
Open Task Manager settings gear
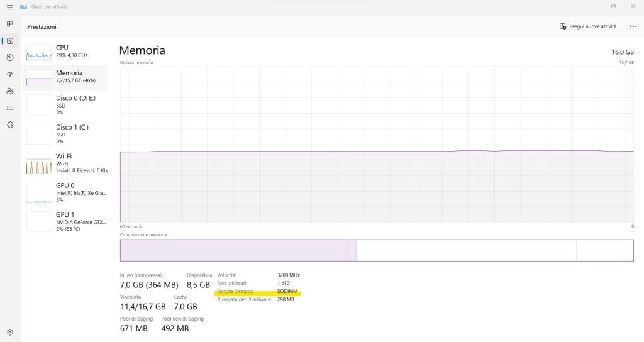tap(9, 332)
